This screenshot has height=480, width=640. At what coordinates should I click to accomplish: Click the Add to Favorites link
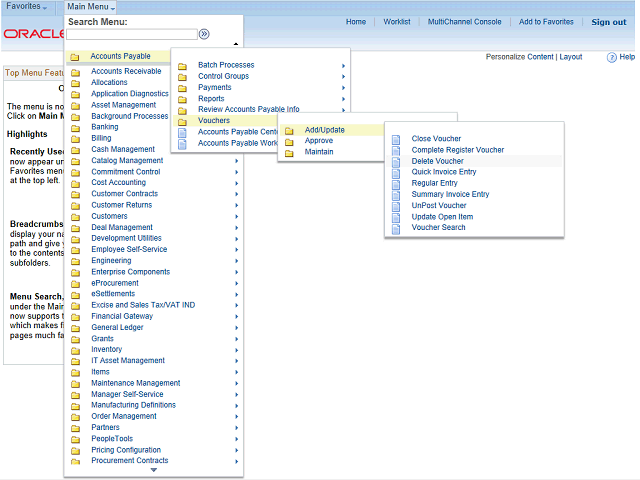pos(546,22)
